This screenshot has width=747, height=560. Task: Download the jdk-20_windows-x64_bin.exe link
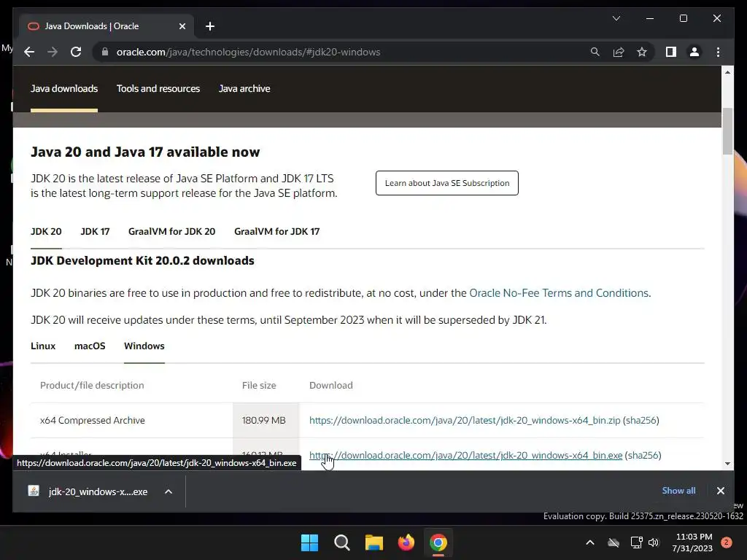coord(465,455)
